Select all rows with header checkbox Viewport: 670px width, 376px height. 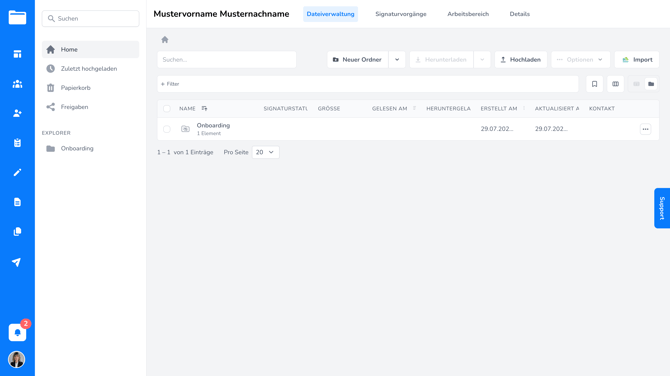pyautogui.click(x=167, y=109)
